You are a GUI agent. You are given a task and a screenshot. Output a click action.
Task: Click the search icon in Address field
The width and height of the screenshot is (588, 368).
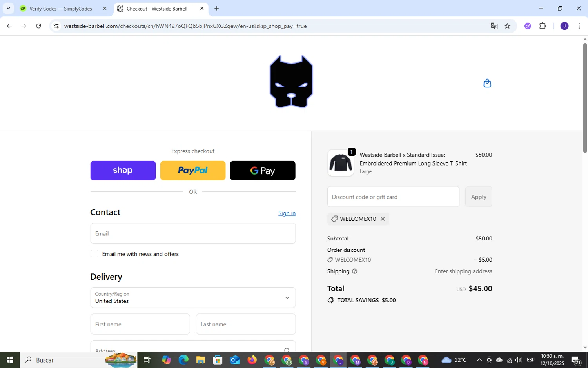click(x=287, y=350)
